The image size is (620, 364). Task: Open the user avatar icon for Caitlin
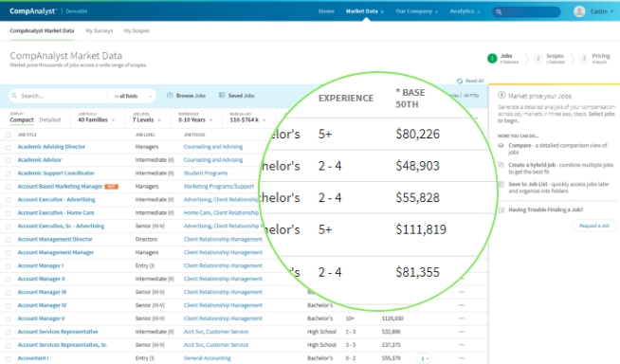pyautogui.click(x=579, y=11)
